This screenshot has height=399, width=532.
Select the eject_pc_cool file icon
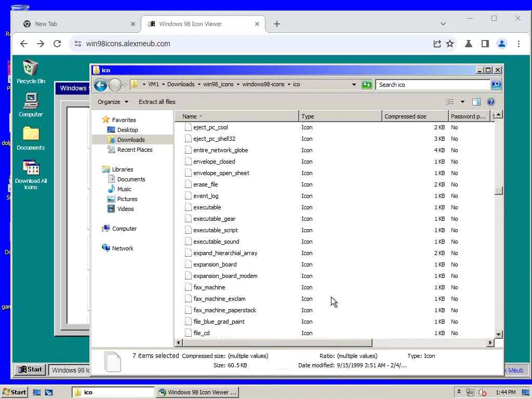coord(188,127)
